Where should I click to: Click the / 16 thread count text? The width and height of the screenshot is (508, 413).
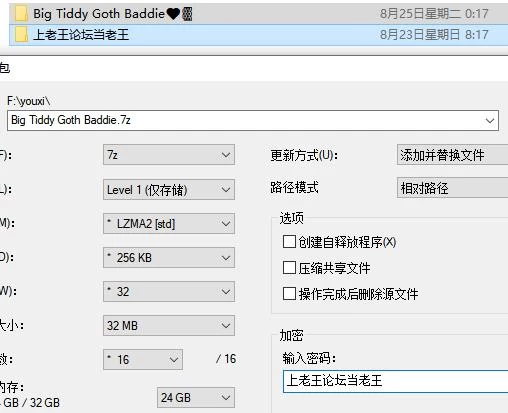226,359
